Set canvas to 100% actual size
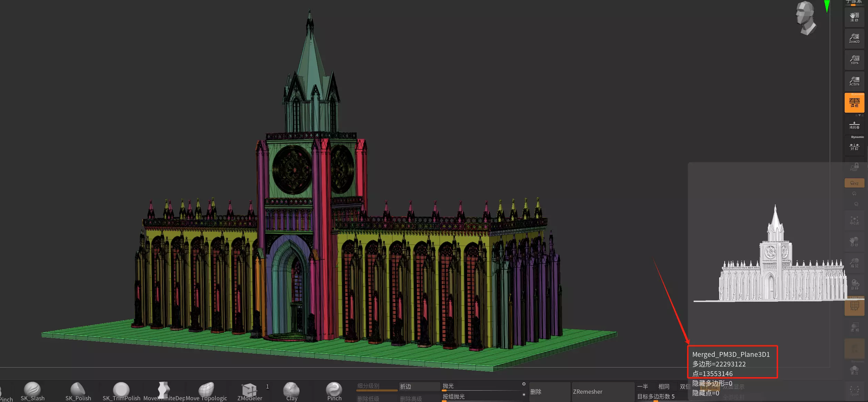 click(x=854, y=60)
